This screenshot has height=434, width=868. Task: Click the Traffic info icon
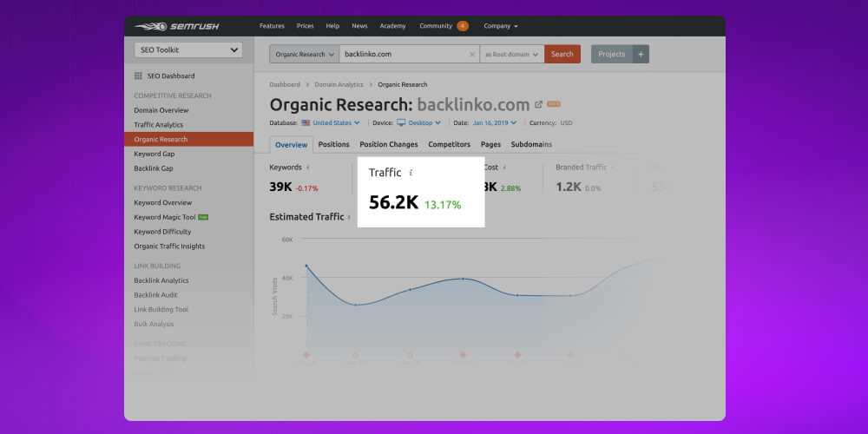[x=411, y=173]
